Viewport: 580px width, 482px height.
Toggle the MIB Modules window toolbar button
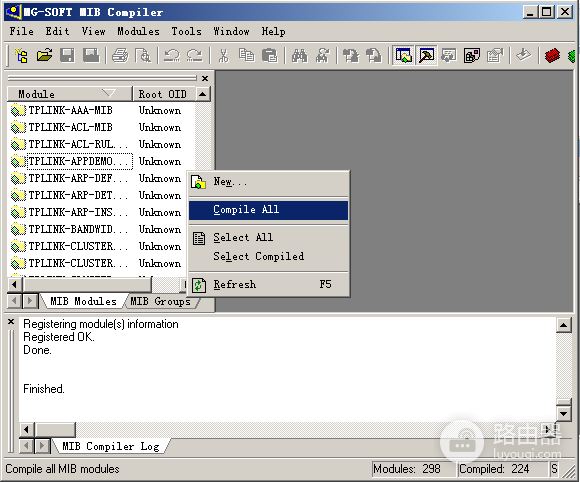pos(404,56)
